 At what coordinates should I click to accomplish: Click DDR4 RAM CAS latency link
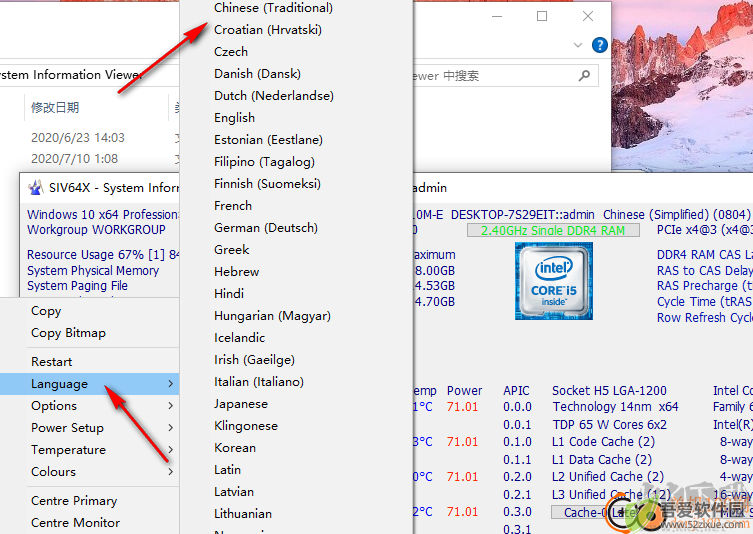click(x=704, y=255)
